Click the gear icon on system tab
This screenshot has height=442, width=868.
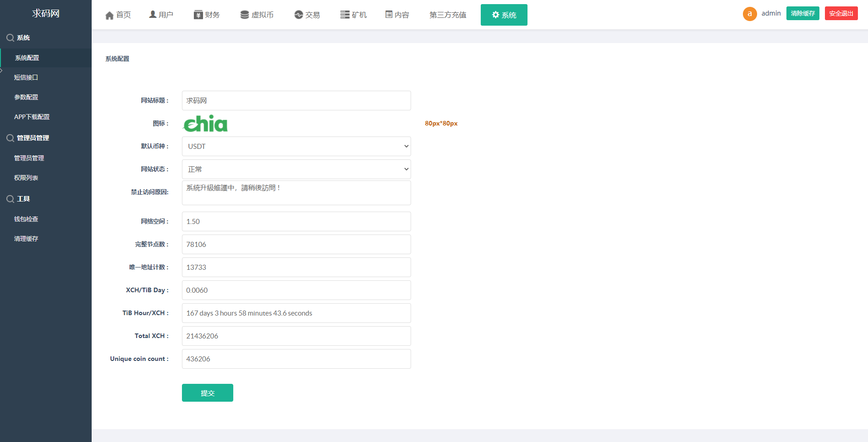pos(495,15)
